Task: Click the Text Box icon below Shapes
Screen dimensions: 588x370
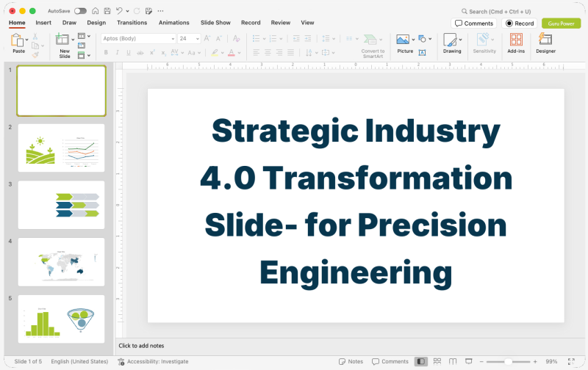Action: (422, 53)
